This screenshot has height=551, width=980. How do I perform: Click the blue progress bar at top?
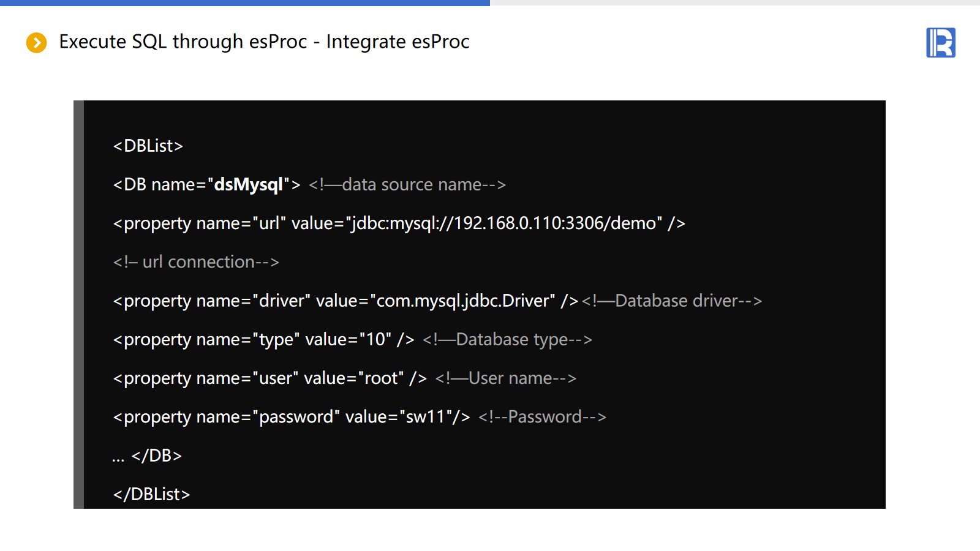pos(245,3)
